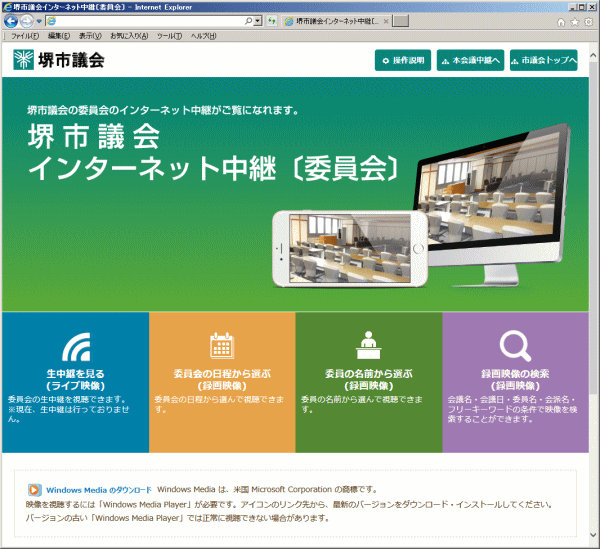The height and width of the screenshot is (549, 600).
Task: Click description text 委員会の生中継を視聴できます
Action: click(x=67, y=399)
